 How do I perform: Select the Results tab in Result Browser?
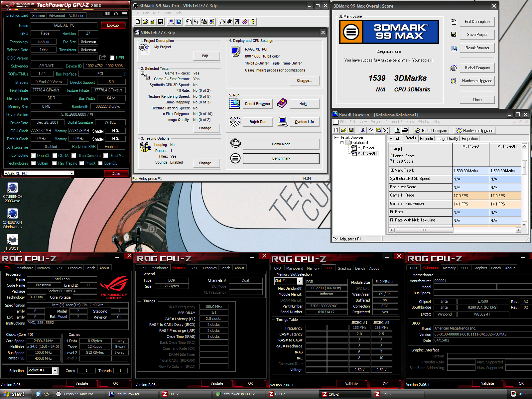pyautogui.click(x=395, y=139)
